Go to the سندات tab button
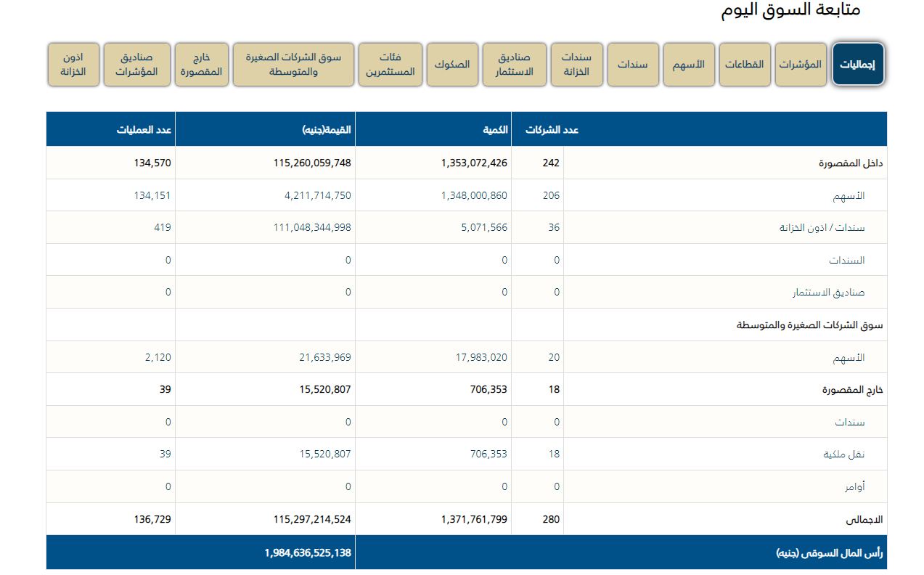 point(632,65)
